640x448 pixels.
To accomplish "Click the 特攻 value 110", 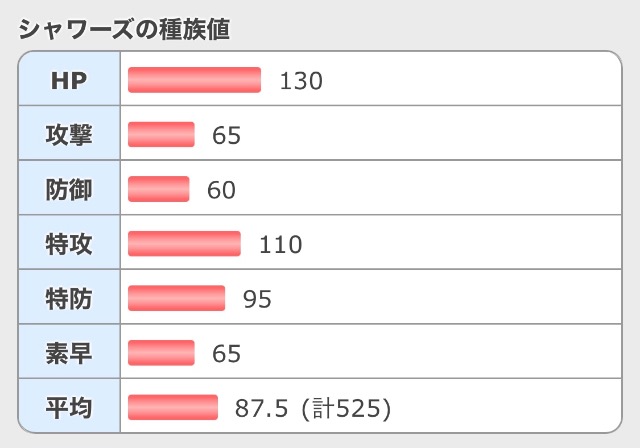I will coord(281,245).
